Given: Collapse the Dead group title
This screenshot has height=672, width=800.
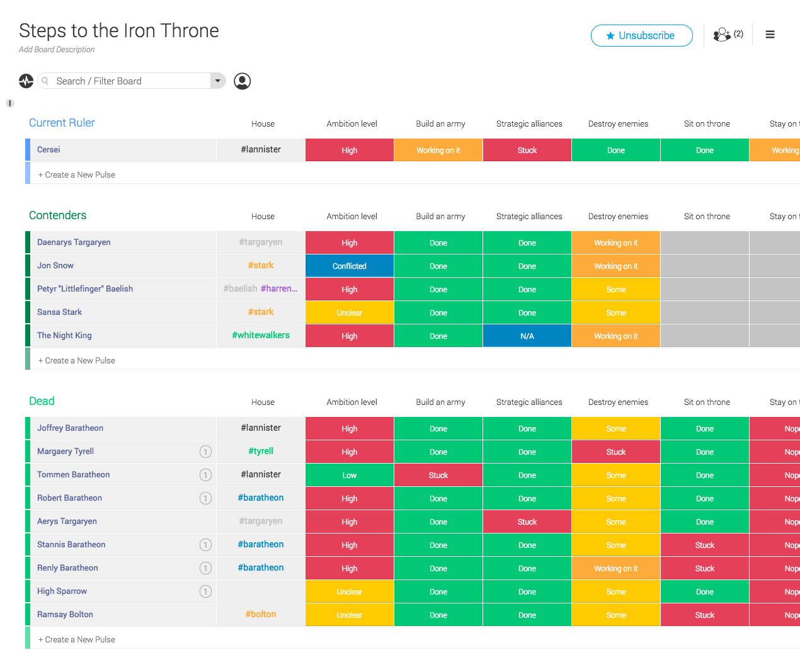Looking at the screenshot, I should [42, 401].
